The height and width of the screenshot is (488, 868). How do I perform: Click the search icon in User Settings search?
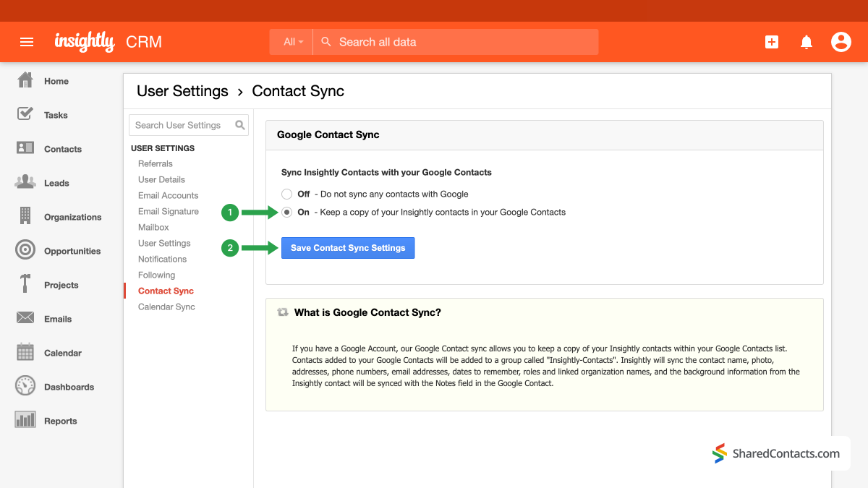(240, 125)
